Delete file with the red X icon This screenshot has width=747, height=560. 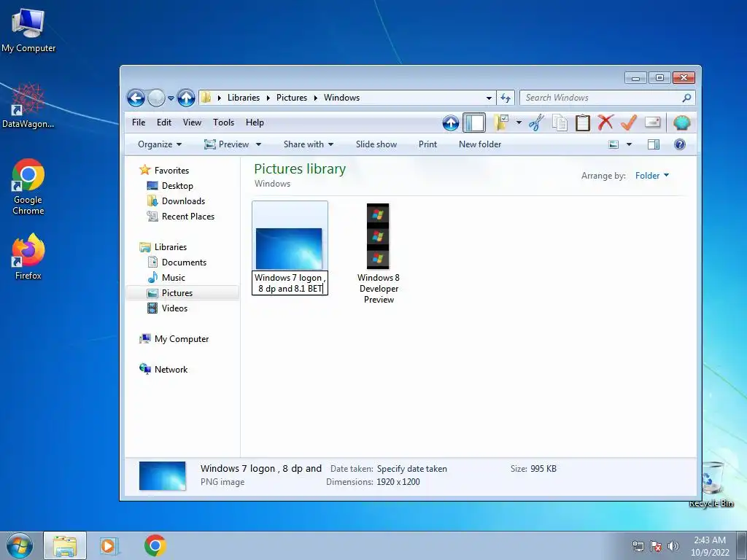pos(605,122)
